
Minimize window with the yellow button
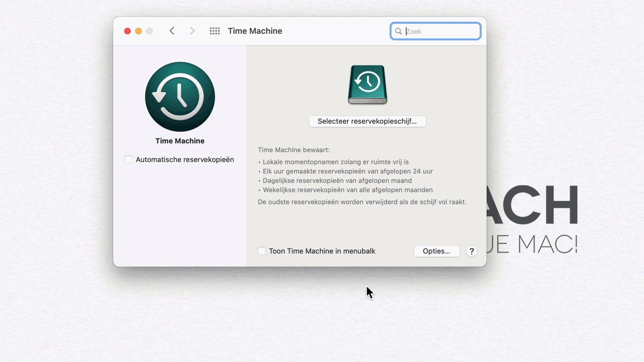click(138, 31)
